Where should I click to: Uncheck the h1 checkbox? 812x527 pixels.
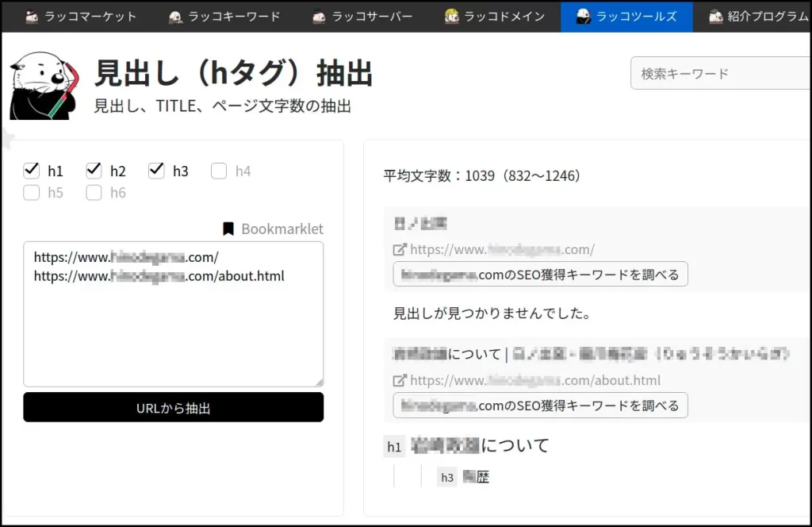point(32,170)
